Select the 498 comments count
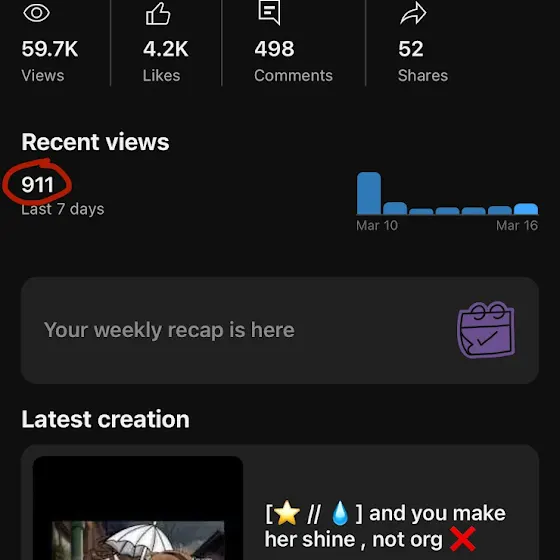Screen dimensions: 560x560 tap(274, 49)
